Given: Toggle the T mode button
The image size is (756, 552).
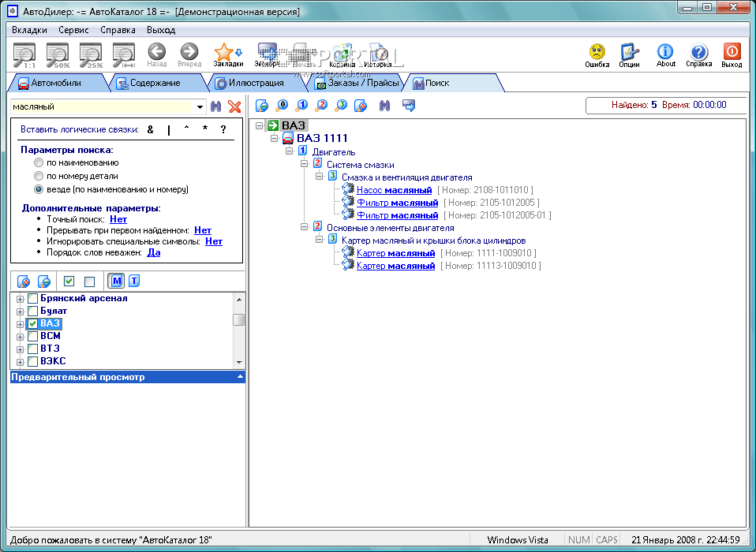Looking at the screenshot, I should 134,280.
